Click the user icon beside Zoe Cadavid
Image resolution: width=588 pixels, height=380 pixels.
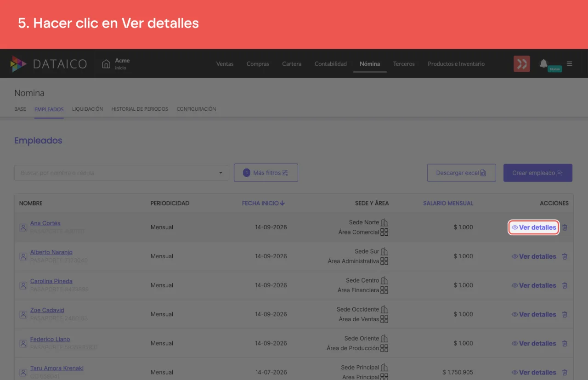23,314
